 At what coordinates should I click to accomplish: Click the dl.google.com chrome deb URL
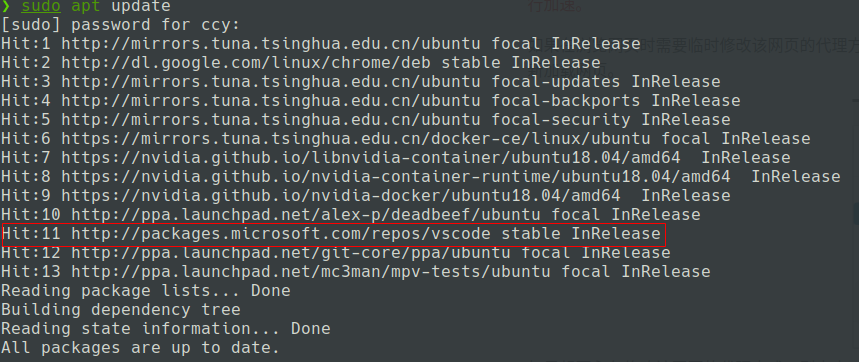coord(246,63)
